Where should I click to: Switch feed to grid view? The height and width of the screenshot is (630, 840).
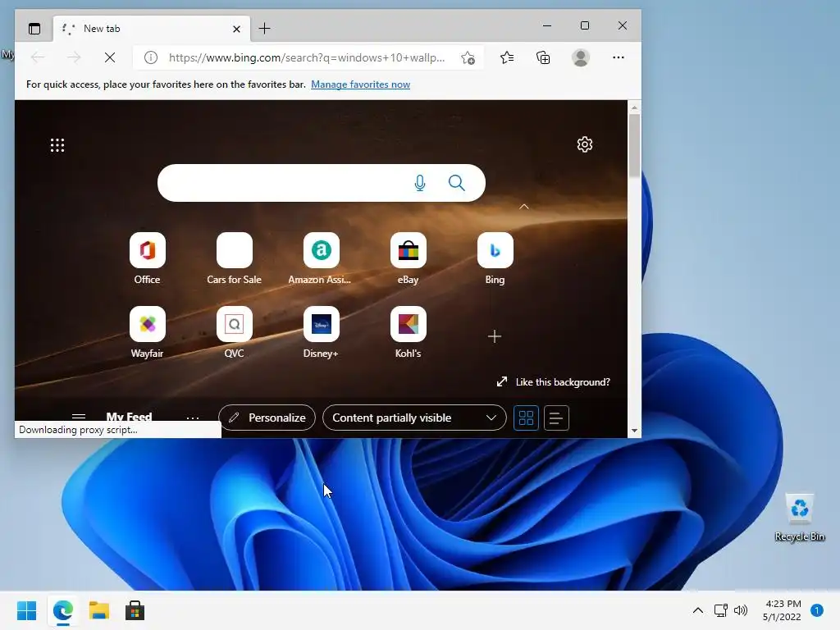(526, 418)
